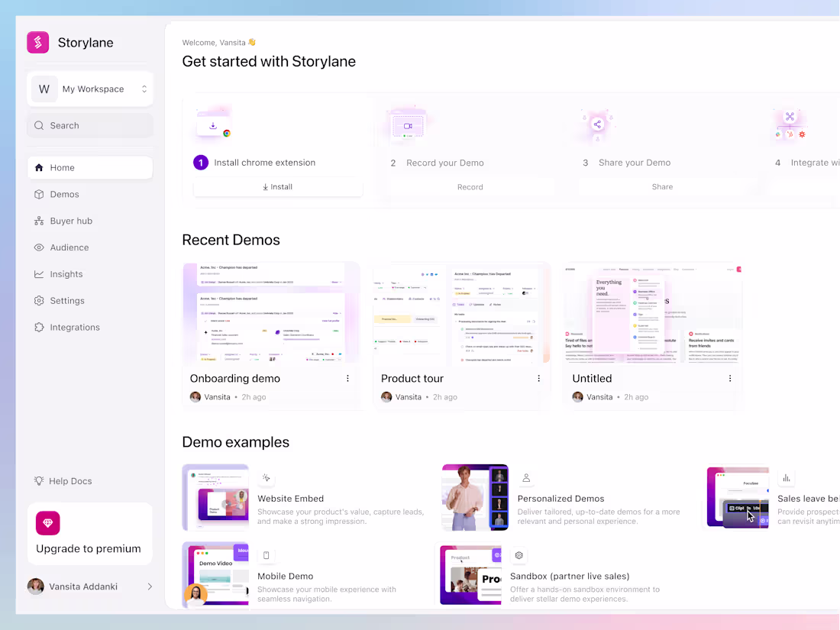This screenshot has width=840, height=630.
Task: Open the Personalized Demos example thumbnail
Action: pyautogui.click(x=475, y=498)
